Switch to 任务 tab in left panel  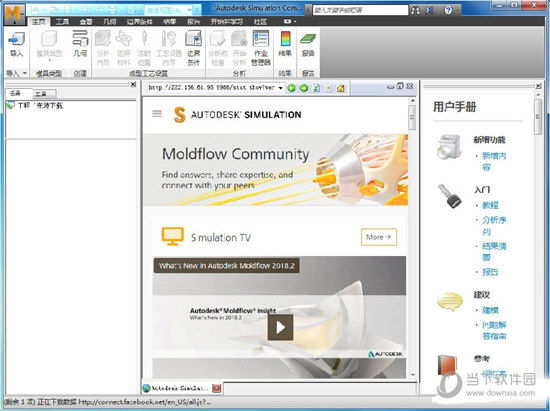pyautogui.click(x=15, y=93)
